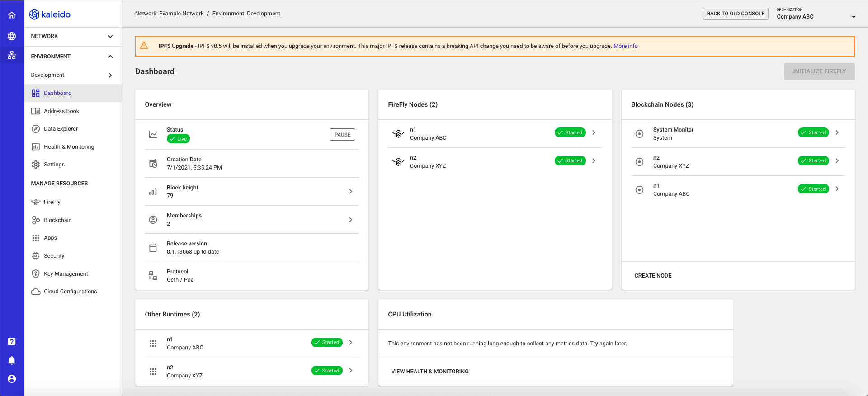Open FireFly node n1 chevron
Viewport: 868px width, 396px height.
(594, 132)
